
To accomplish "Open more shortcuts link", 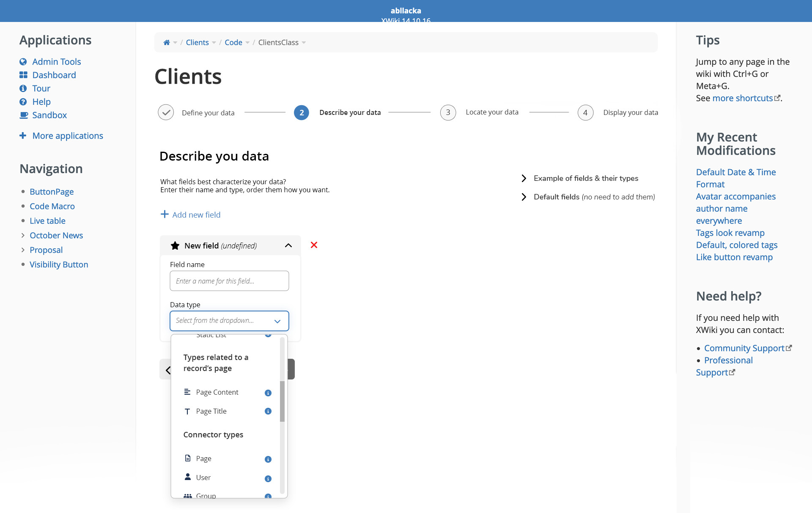I will click(743, 98).
